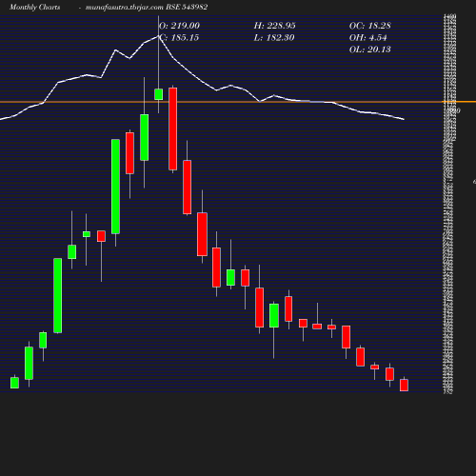Click the "munafasutra.tbrjar.com" site label

click(125, 8)
